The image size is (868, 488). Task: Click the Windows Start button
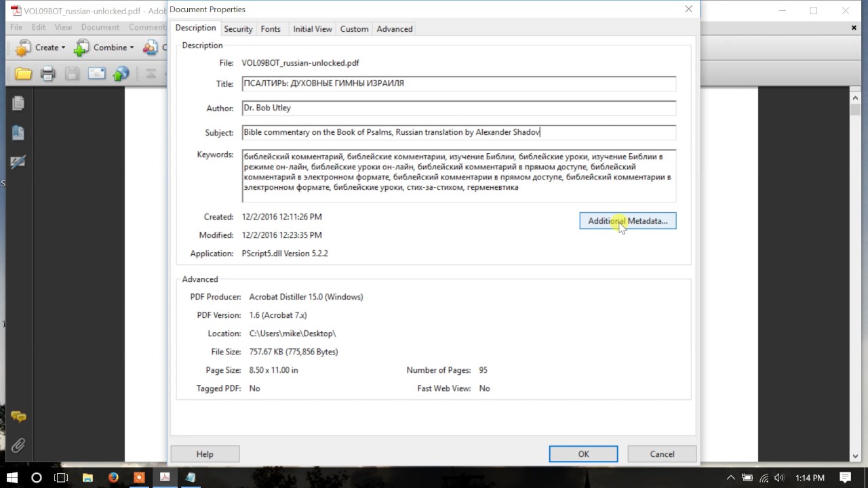12,478
